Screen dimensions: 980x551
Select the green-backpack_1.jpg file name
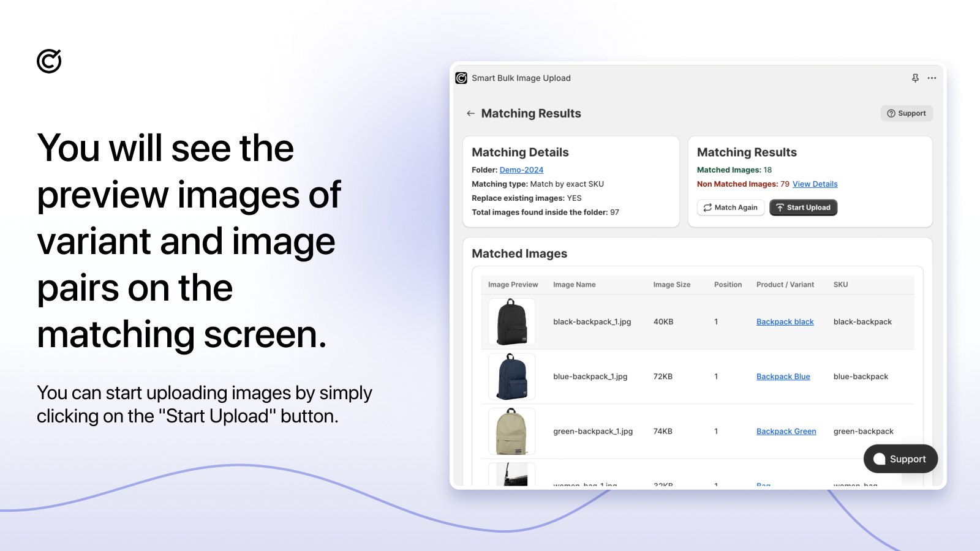pyautogui.click(x=593, y=431)
